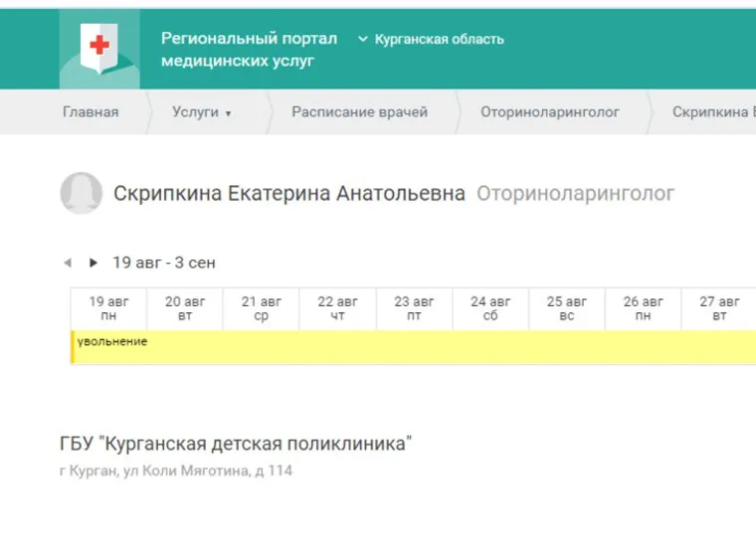Open Главная breadcrumb link
756x546 pixels.
coord(91,112)
